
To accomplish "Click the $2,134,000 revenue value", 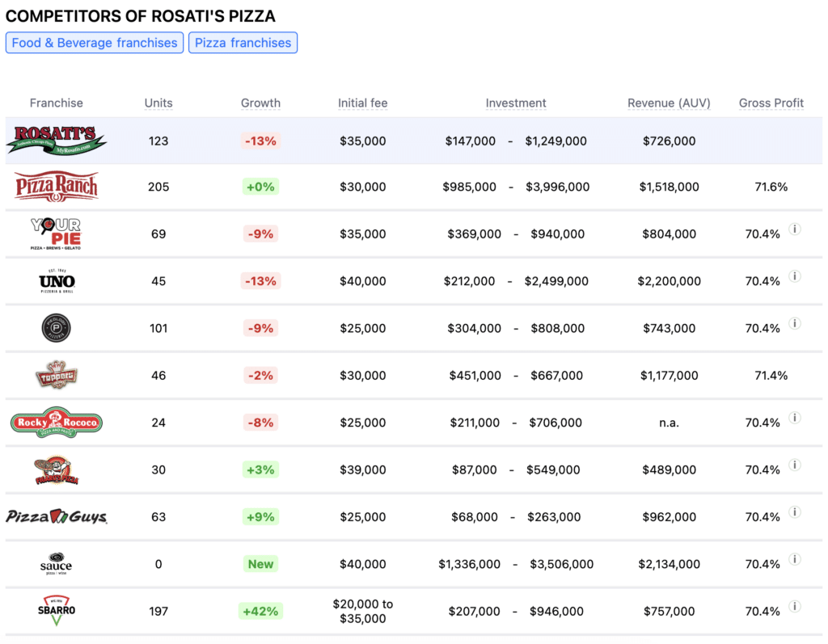I will click(x=669, y=564).
